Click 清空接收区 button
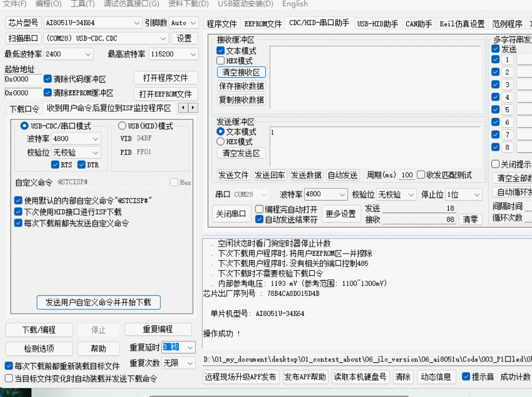The width and height of the screenshot is (532, 397). pyautogui.click(x=241, y=72)
